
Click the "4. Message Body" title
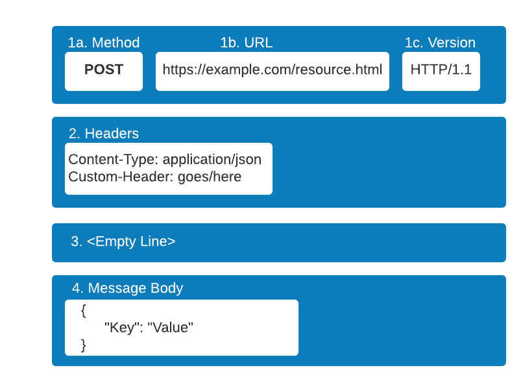[x=128, y=288]
